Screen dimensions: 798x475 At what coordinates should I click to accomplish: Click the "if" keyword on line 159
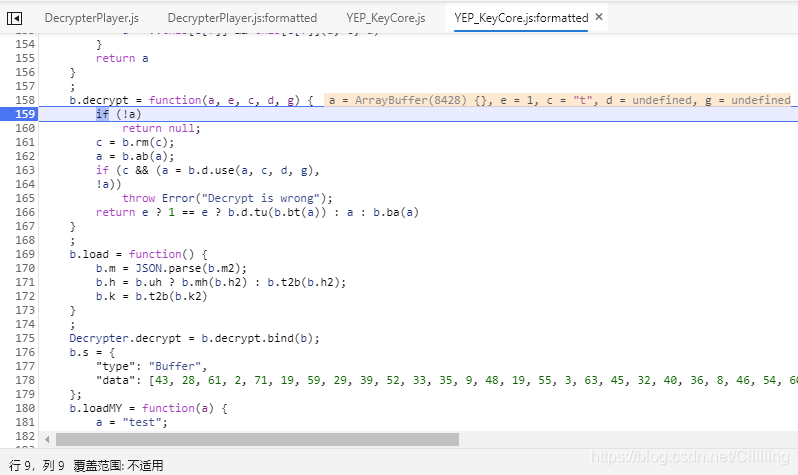coord(102,114)
